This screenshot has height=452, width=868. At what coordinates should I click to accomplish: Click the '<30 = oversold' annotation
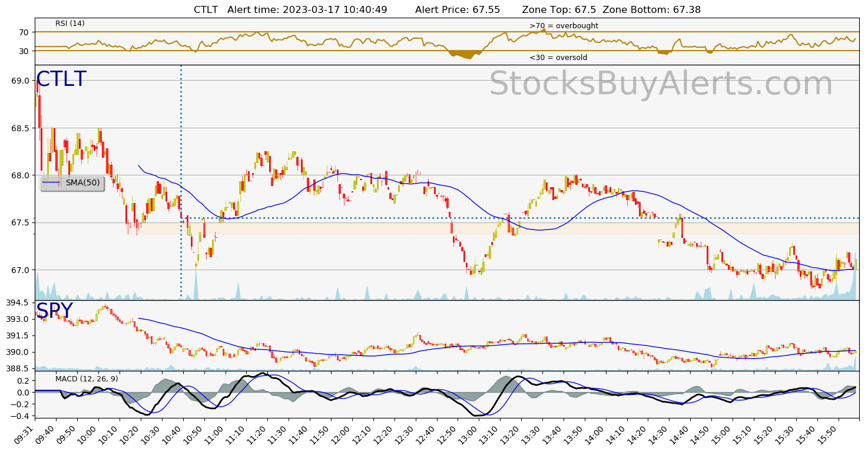(558, 58)
